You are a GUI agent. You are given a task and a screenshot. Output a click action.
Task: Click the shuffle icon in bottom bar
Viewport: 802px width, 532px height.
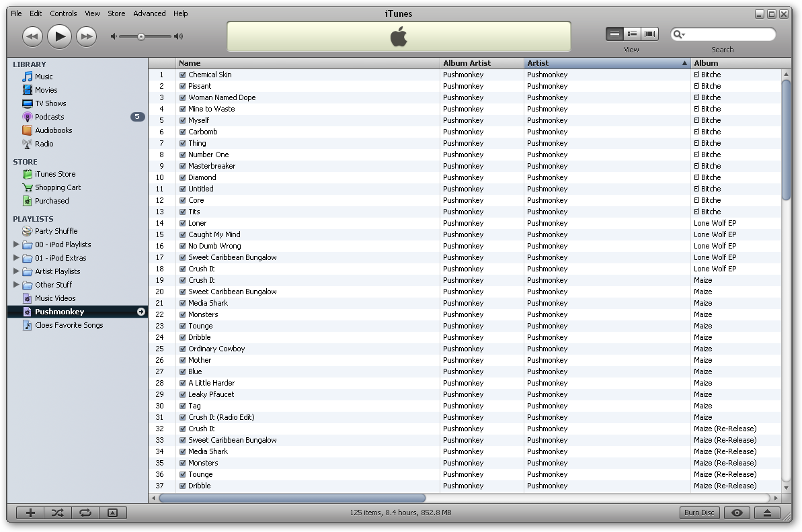pos(58,513)
